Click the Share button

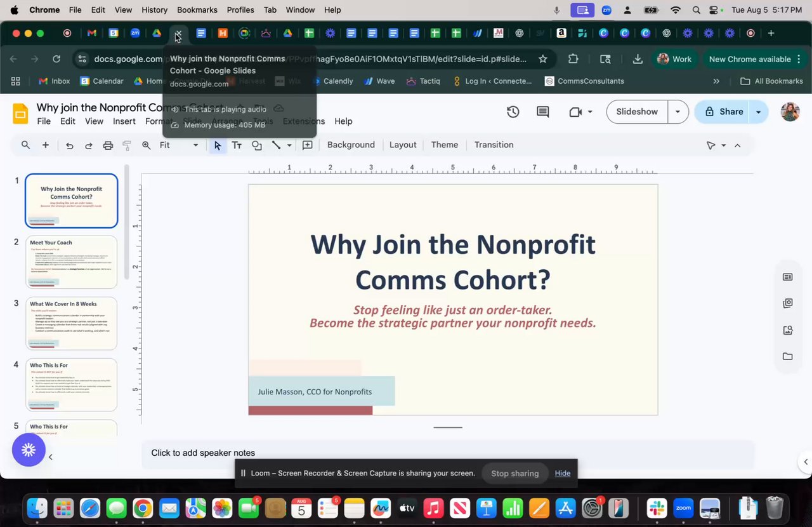723,112
